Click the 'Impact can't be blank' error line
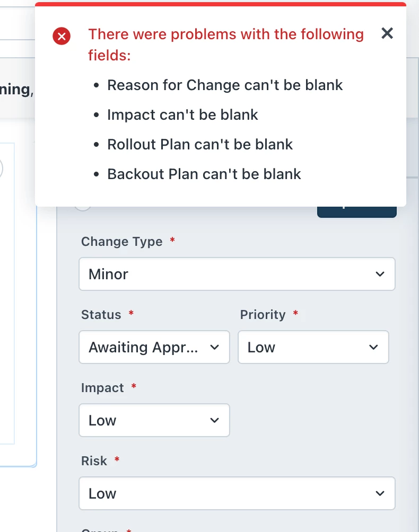Viewport: 419px width, 532px height. tap(182, 114)
